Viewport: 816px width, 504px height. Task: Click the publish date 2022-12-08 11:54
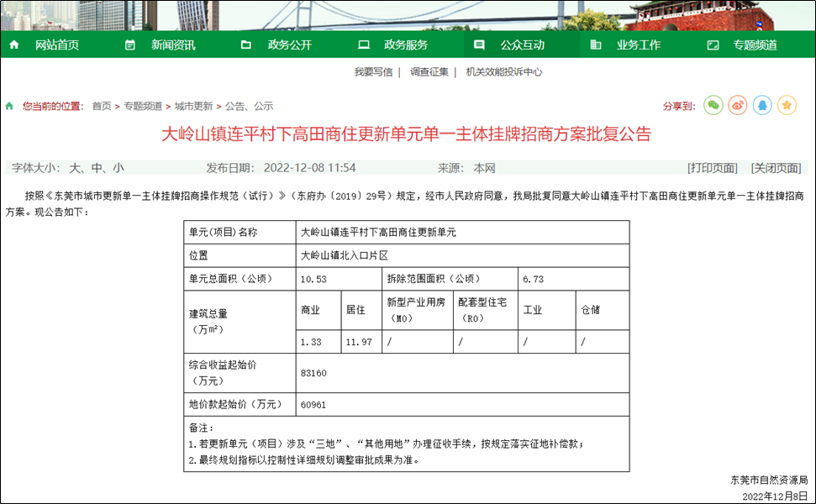[x=309, y=168]
